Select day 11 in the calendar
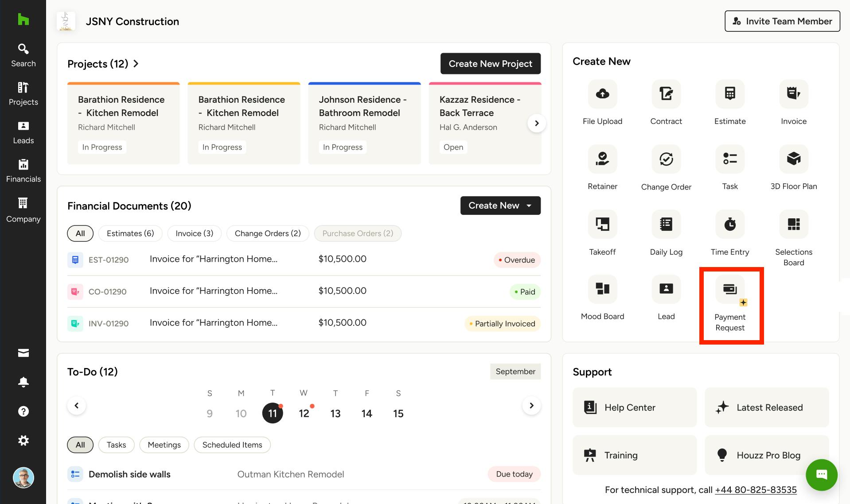 point(273,413)
